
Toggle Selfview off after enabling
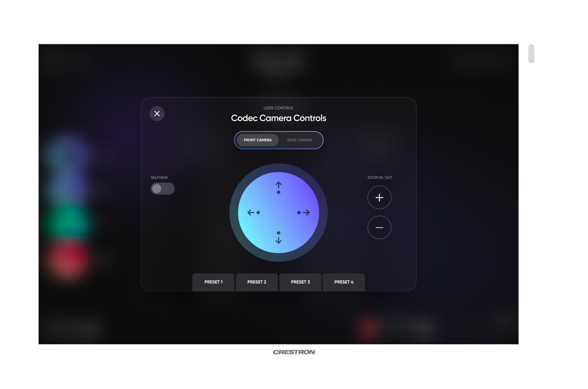162,189
